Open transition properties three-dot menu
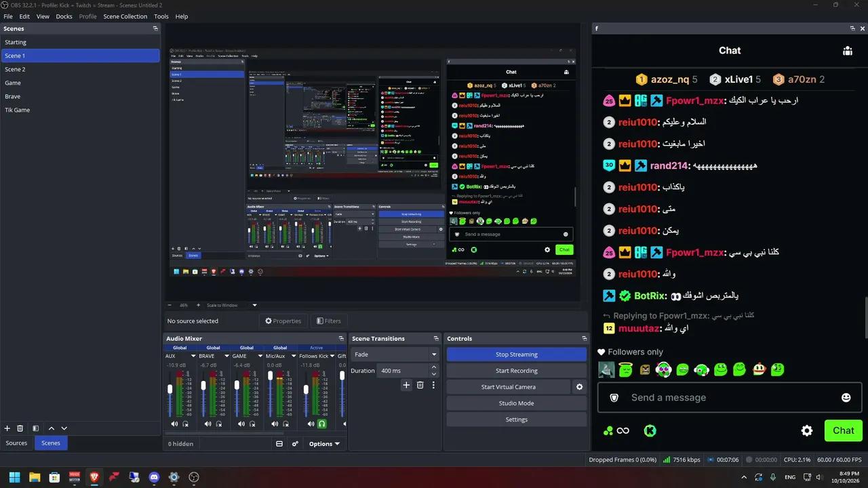 [433, 385]
